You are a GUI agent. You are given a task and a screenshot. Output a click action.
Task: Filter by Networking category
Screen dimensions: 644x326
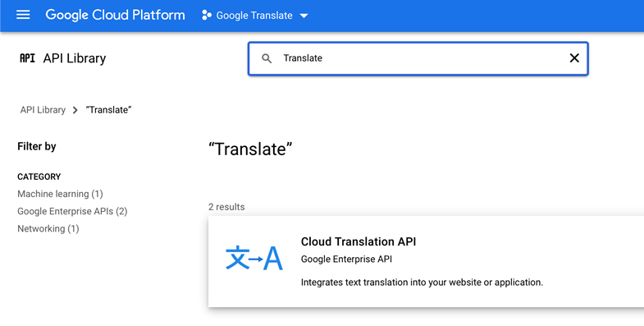48,228
